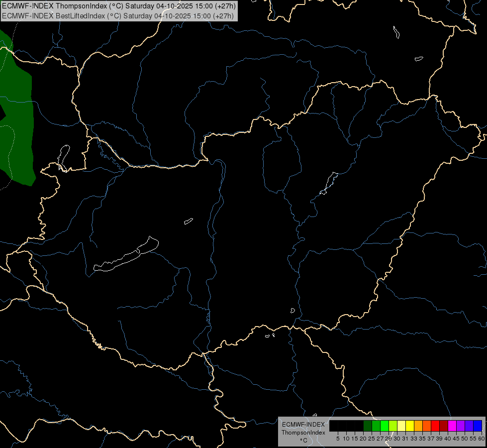487x448 pixels.
Task: Click the blue 55-60 legend swatch
Action: (478, 426)
